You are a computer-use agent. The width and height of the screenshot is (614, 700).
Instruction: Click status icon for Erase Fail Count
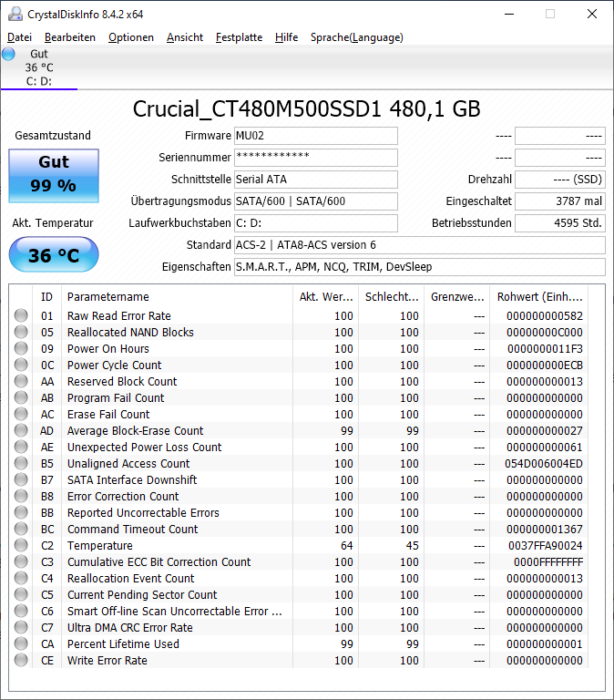pos(21,415)
